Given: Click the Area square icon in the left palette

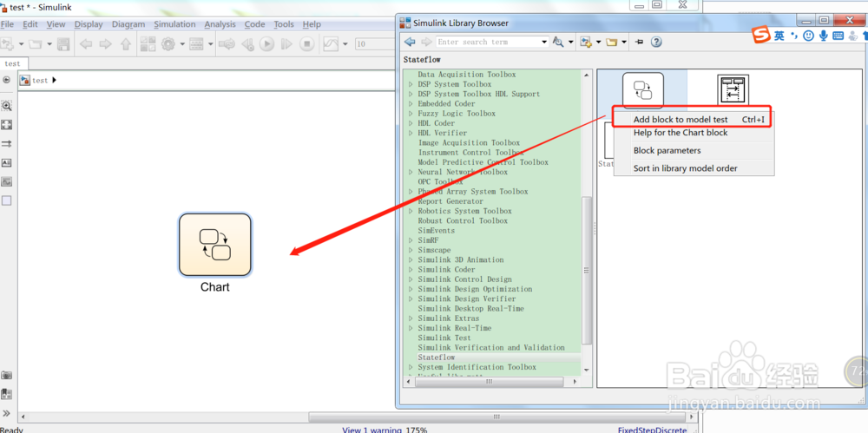Looking at the screenshot, I should click(7, 200).
